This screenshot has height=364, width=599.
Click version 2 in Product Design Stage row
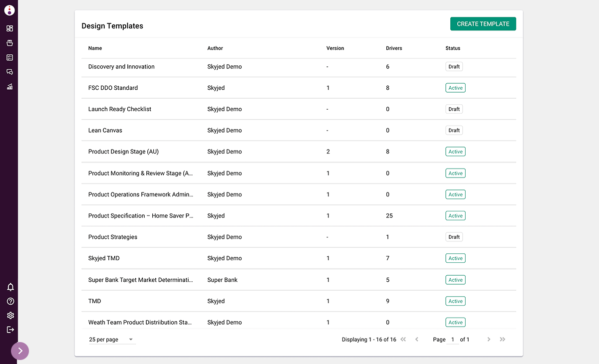pos(328,152)
